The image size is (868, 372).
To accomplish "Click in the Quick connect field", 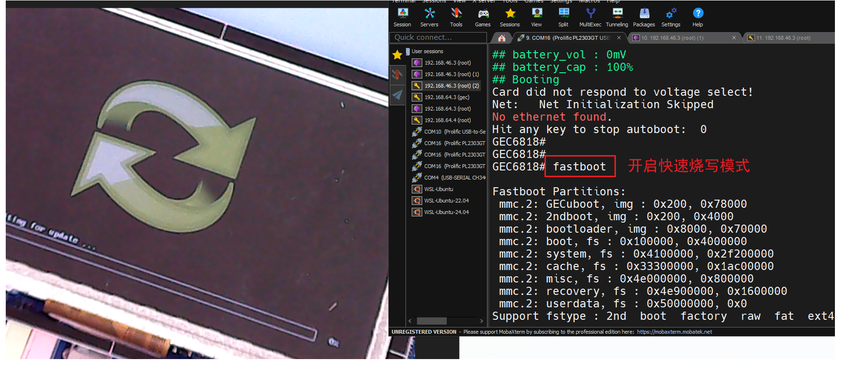I will pyautogui.click(x=438, y=37).
